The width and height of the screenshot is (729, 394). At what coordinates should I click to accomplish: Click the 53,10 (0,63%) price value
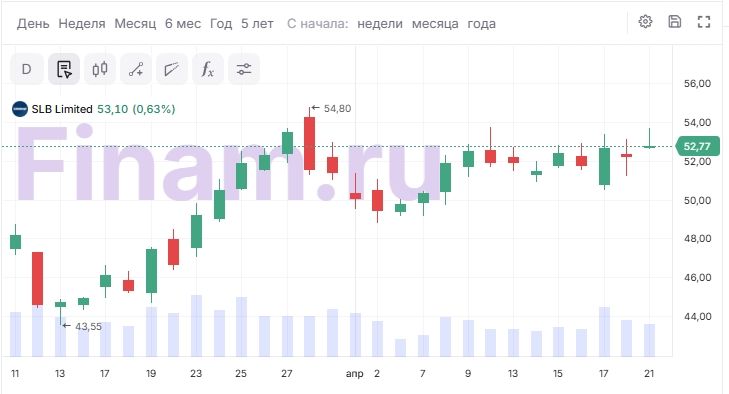[136, 109]
